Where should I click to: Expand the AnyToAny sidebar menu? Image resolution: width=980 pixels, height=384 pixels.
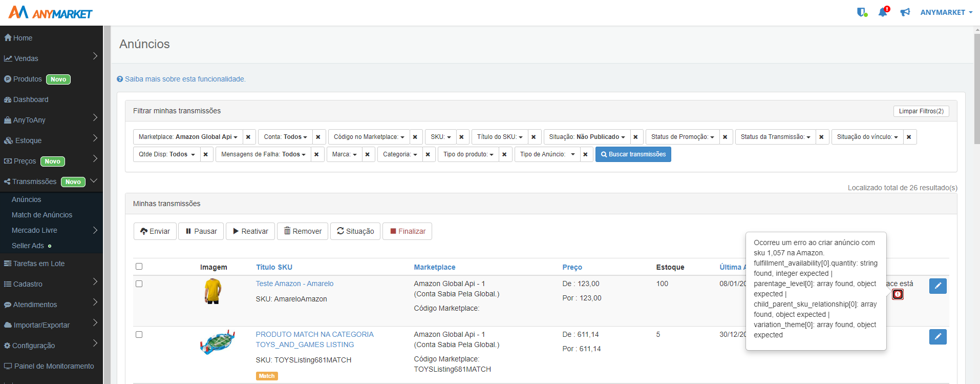51,120
